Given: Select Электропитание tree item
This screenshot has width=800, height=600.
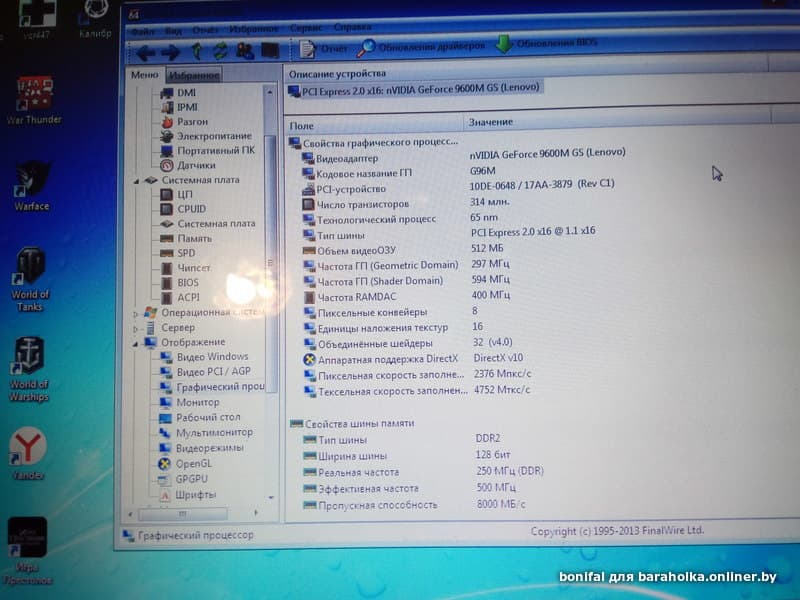Looking at the screenshot, I should pyautogui.click(x=206, y=136).
